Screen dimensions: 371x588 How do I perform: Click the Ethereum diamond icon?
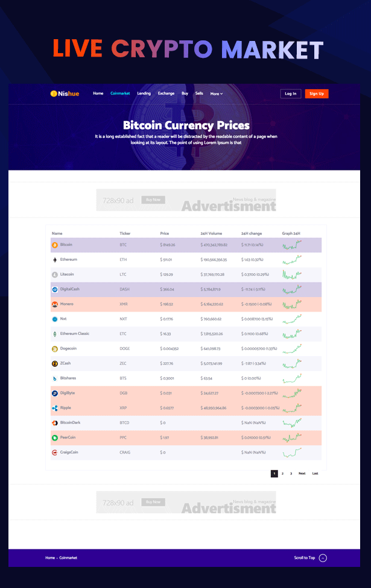click(x=54, y=260)
